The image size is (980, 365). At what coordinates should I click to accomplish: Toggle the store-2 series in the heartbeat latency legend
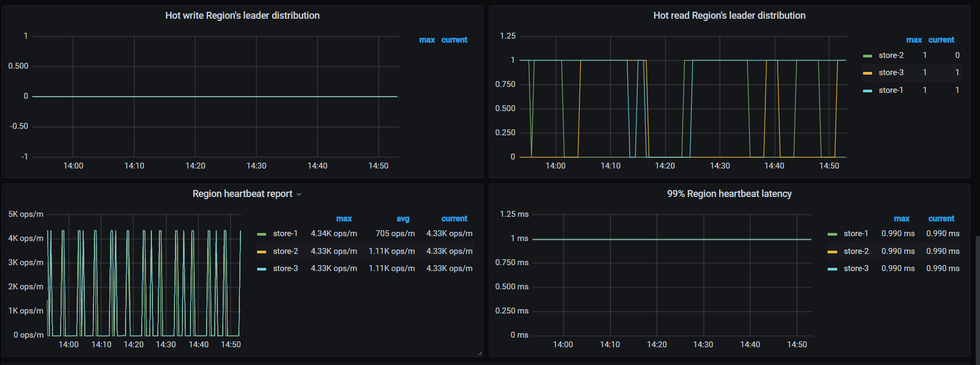pos(855,251)
